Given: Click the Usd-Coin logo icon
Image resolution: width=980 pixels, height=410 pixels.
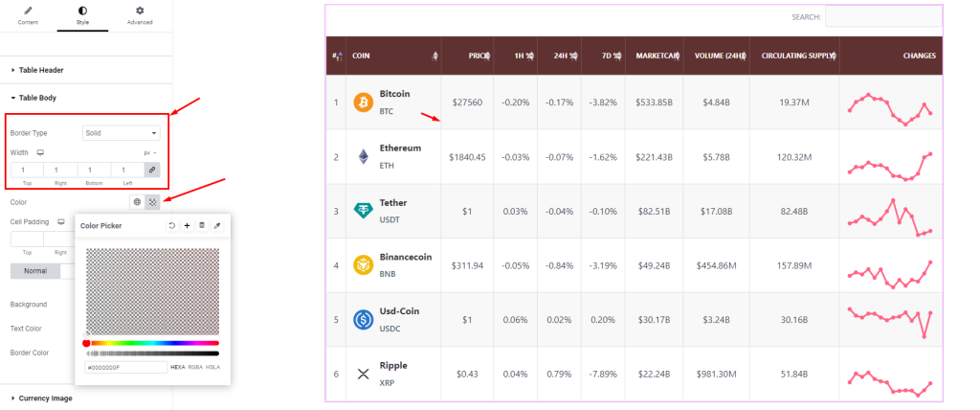Looking at the screenshot, I should coord(363,320).
